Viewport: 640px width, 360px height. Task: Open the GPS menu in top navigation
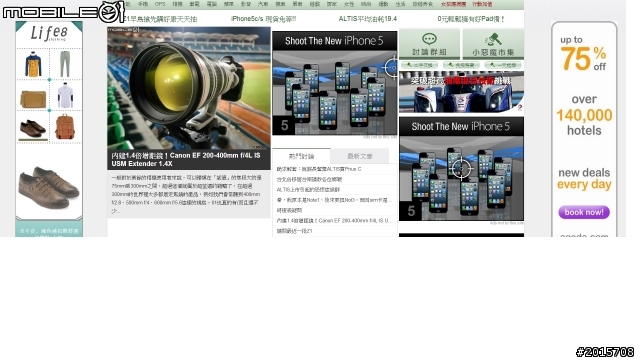point(160,4)
